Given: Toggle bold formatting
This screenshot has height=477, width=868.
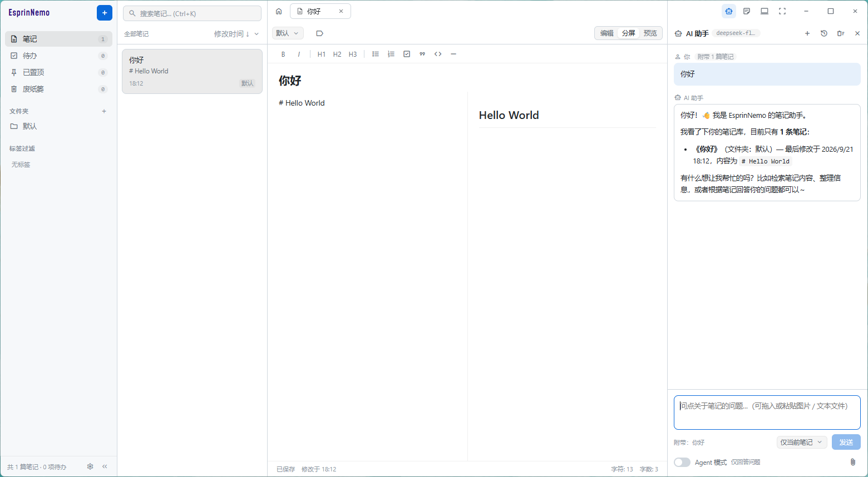Looking at the screenshot, I should (x=283, y=54).
